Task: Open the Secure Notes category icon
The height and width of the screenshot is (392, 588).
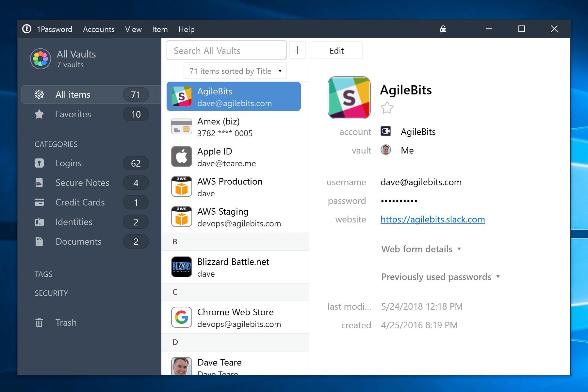Action: pyautogui.click(x=39, y=183)
